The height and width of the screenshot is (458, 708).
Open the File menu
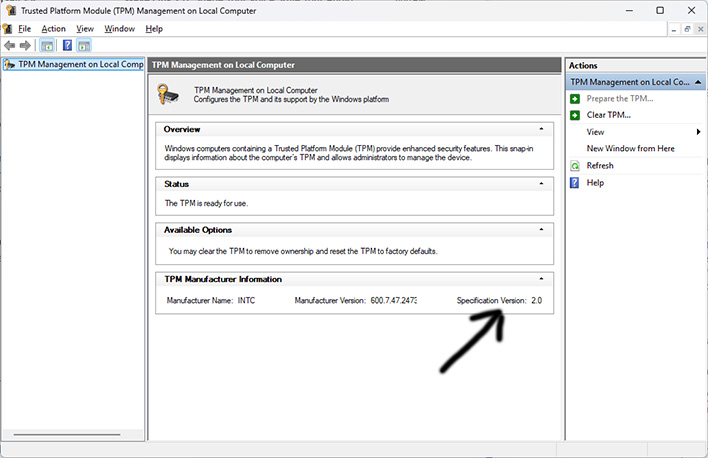coord(24,29)
